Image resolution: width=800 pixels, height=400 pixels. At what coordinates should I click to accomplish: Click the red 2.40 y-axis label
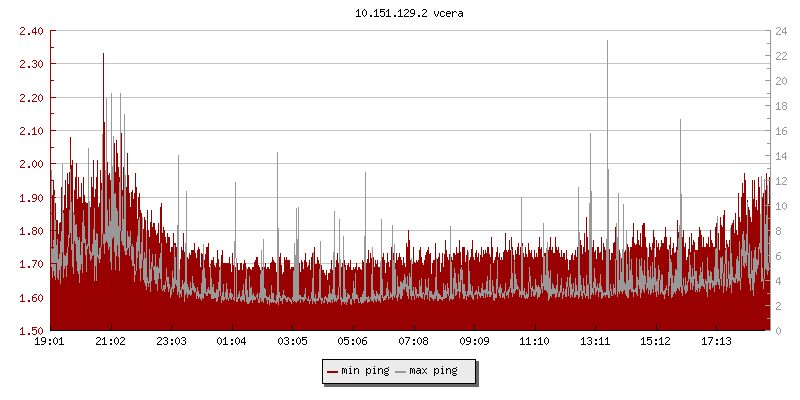coord(30,31)
